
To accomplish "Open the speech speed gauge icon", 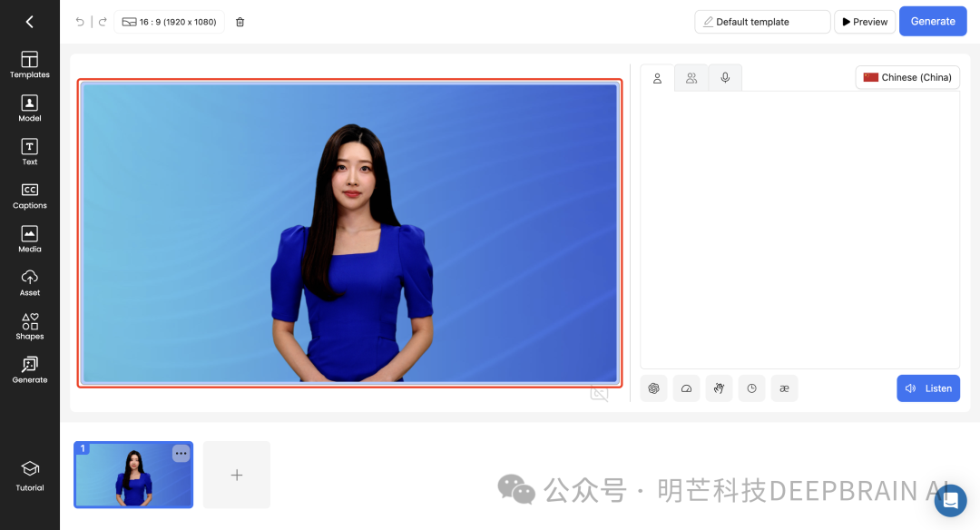I will pos(686,388).
